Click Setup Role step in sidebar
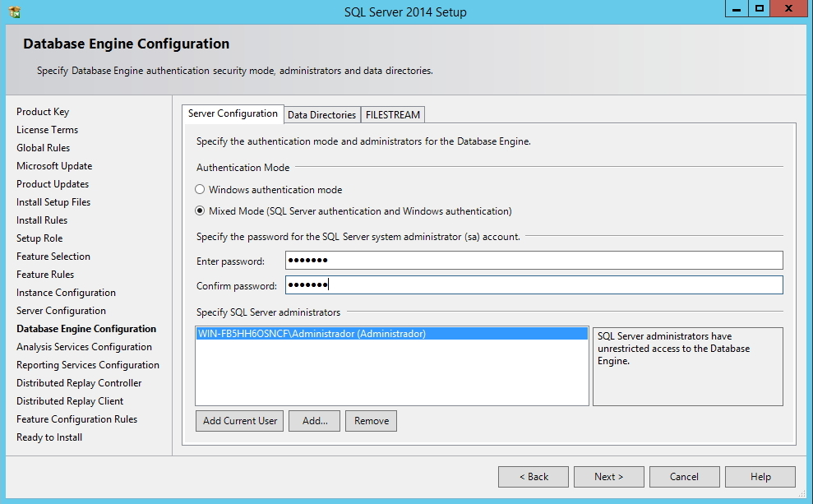This screenshot has width=813, height=504. (x=39, y=238)
